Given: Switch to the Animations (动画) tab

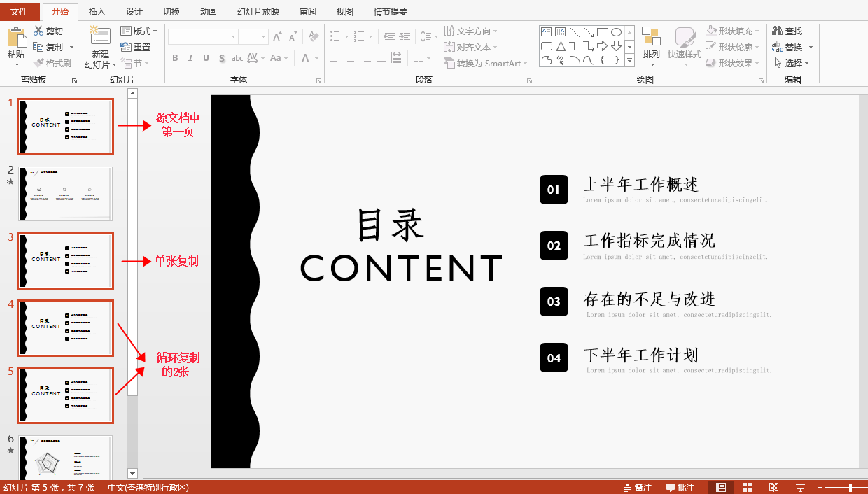Looking at the screenshot, I should 209,12.
